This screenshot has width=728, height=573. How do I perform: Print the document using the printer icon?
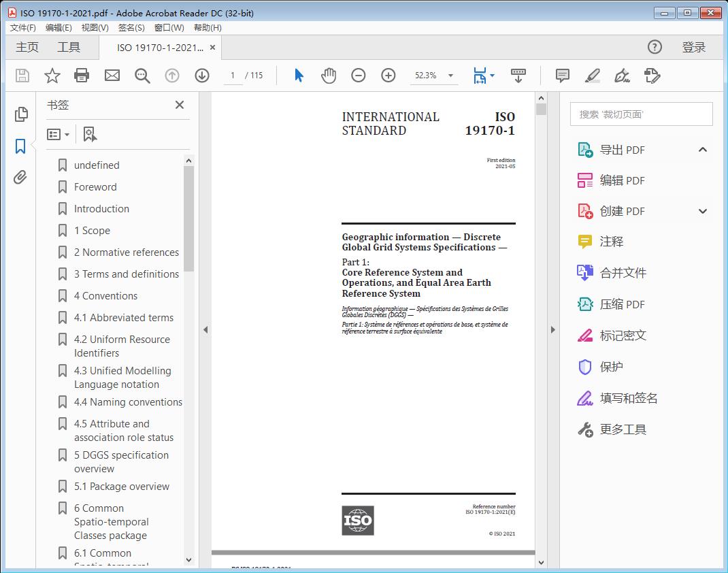point(82,76)
